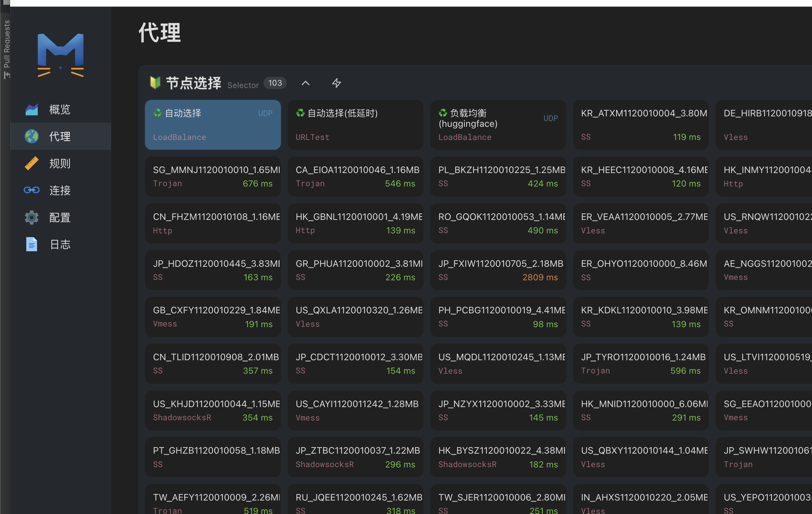Image resolution: width=812 pixels, height=514 pixels.
Task: Click the document icon for Logs
Action: (32, 244)
